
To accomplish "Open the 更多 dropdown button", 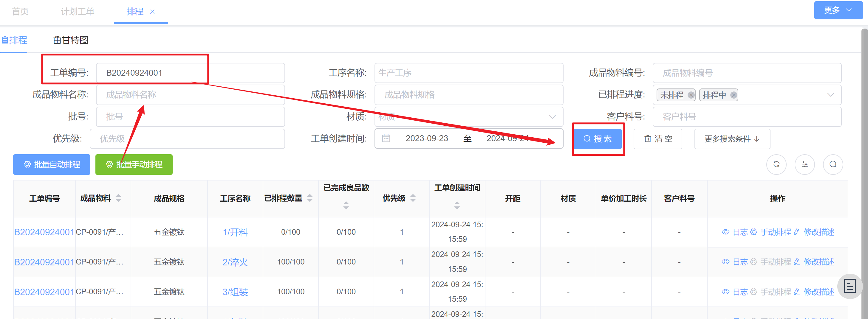I will point(838,10).
